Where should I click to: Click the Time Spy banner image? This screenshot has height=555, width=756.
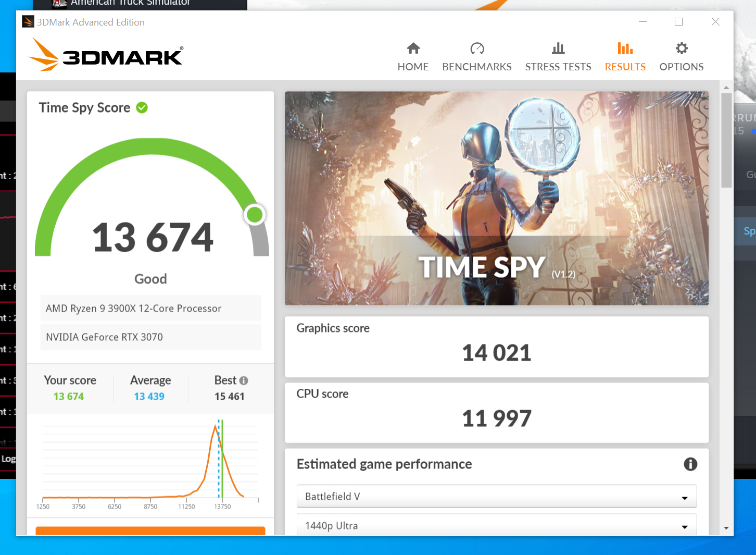pos(497,198)
